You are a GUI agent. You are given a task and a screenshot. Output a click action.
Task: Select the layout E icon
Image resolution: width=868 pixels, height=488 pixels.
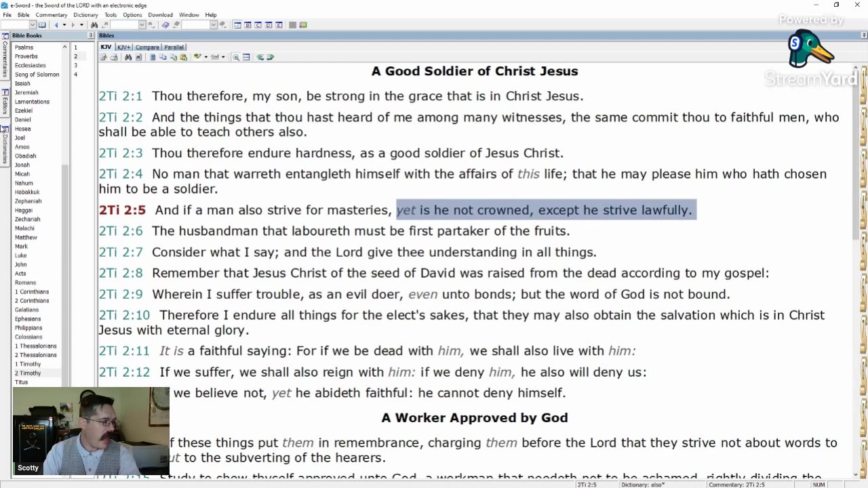[x=279, y=25]
